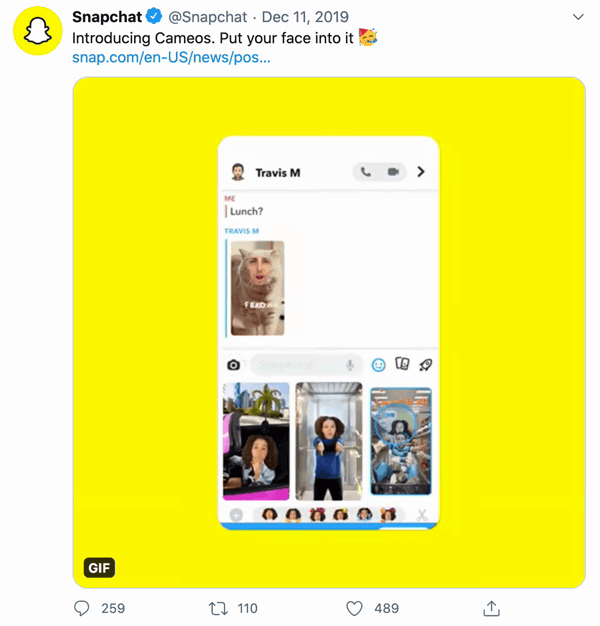Open the snap.com news link
The height and width of the screenshot is (626, 600).
coord(171,57)
